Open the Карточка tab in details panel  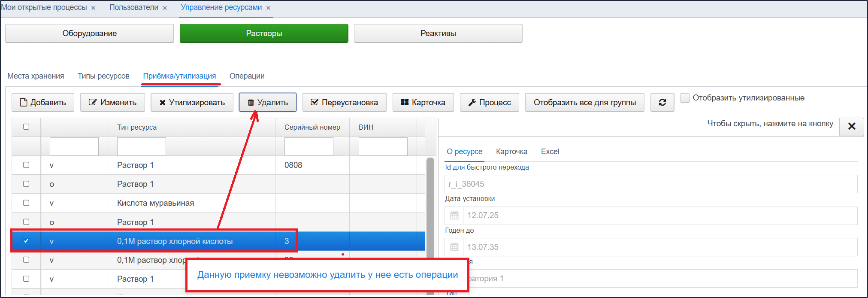click(511, 152)
